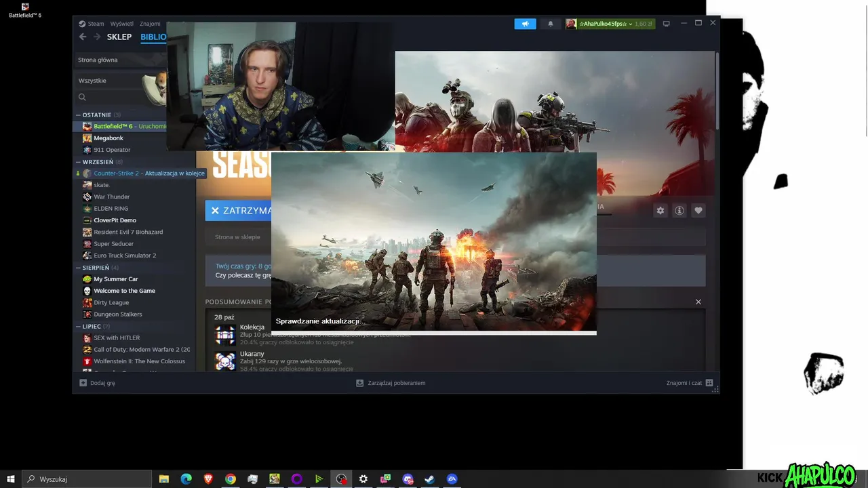Image resolution: width=868 pixels, height=488 pixels.
Task: Click the Wyszukaj taskbar search box
Action: pyautogui.click(x=87, y=479)
